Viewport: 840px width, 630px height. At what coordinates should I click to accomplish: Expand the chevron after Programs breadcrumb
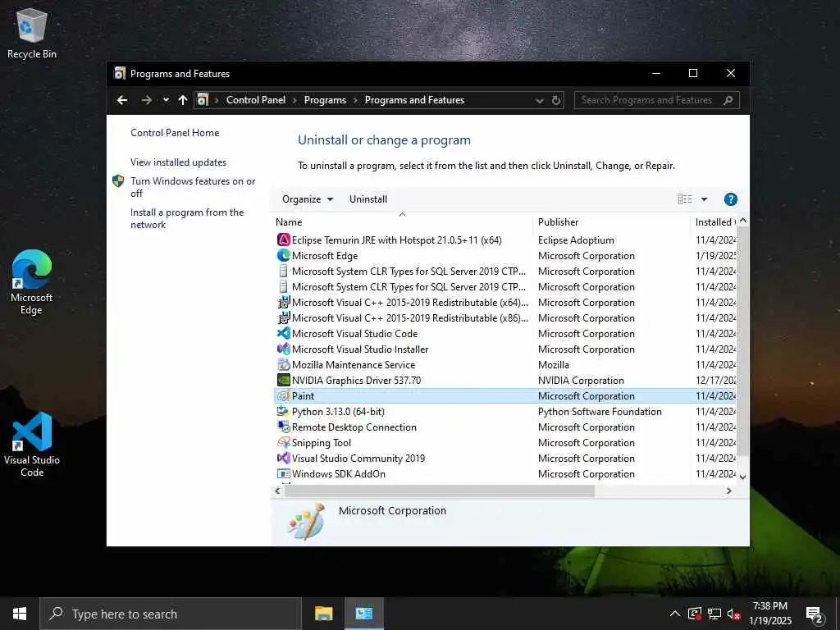click(x=355, y=100)
